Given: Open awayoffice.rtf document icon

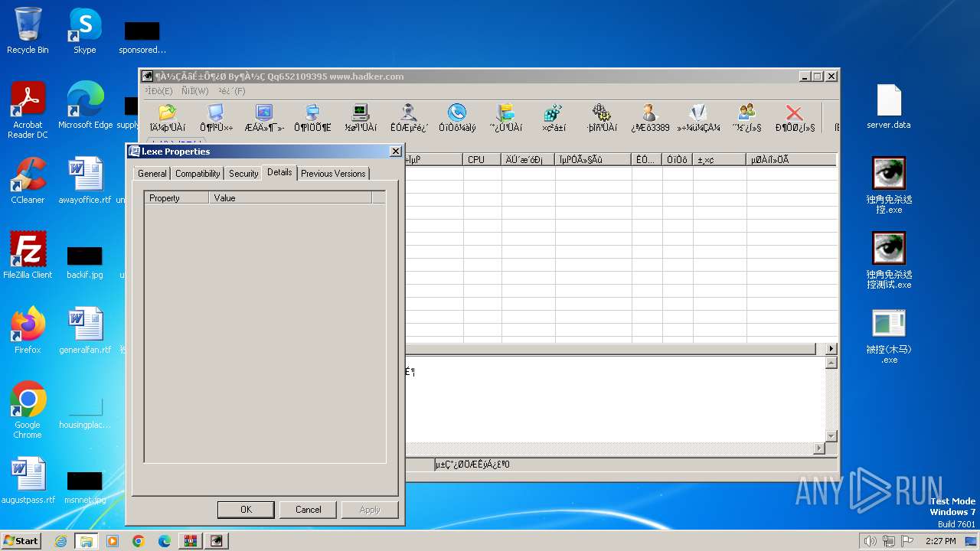Looking at the screenshot, I should (x=85, y=181).
